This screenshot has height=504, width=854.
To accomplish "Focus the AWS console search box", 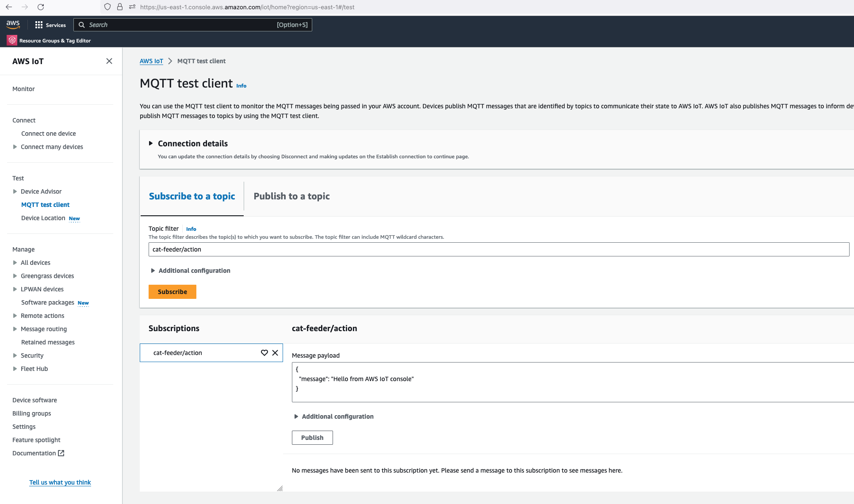I will pos(193,25).
